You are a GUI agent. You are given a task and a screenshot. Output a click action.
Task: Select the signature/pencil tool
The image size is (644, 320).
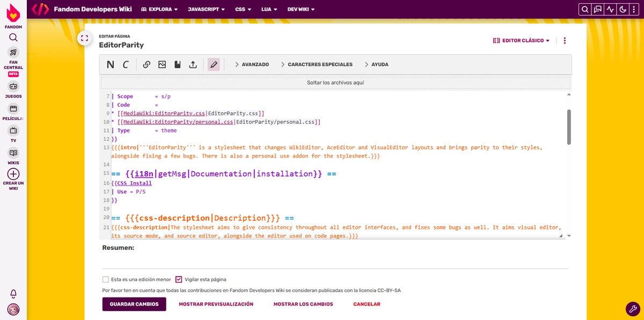214,64
